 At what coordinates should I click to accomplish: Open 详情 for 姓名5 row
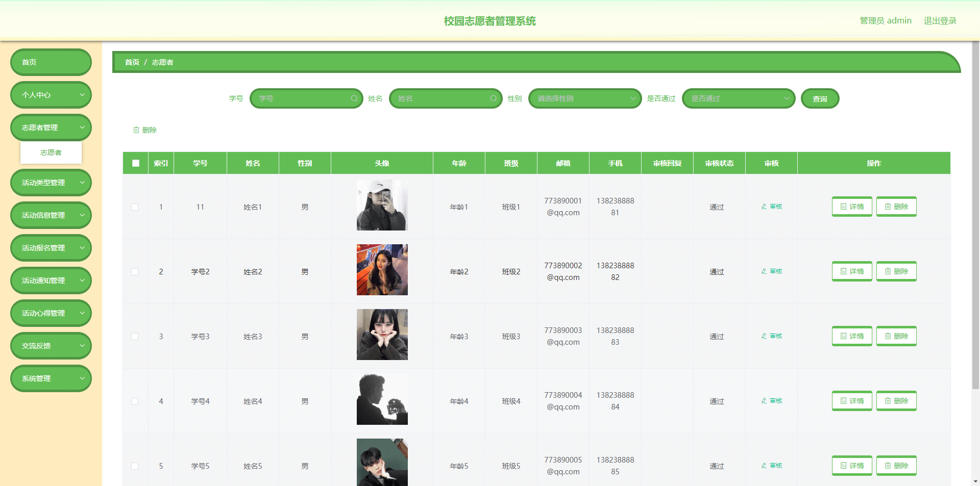(x=852, y=466)
